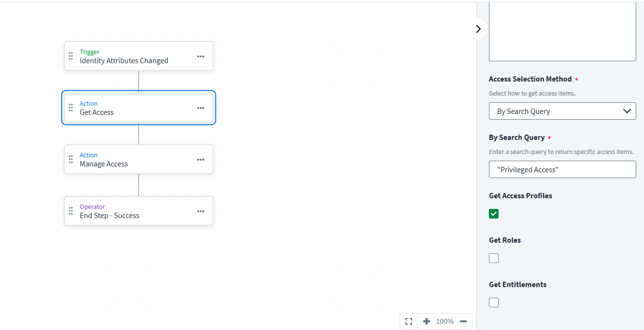The width and height of the screenshot is (644, 330).
Task: Uncheck the Get Access Profiles checkbox
Action: pos(494,214)
